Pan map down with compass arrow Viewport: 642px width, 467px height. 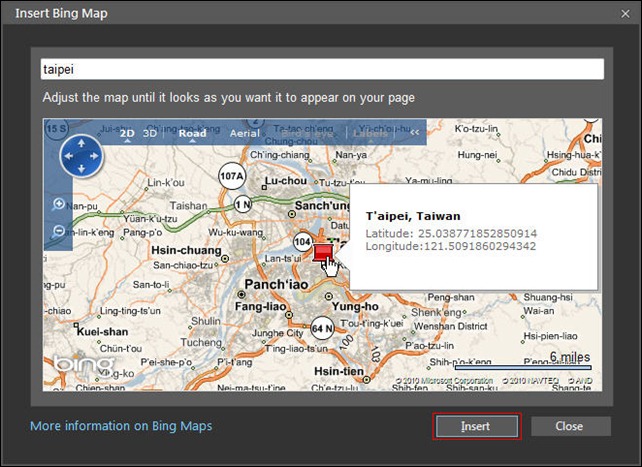coord(81,170)
